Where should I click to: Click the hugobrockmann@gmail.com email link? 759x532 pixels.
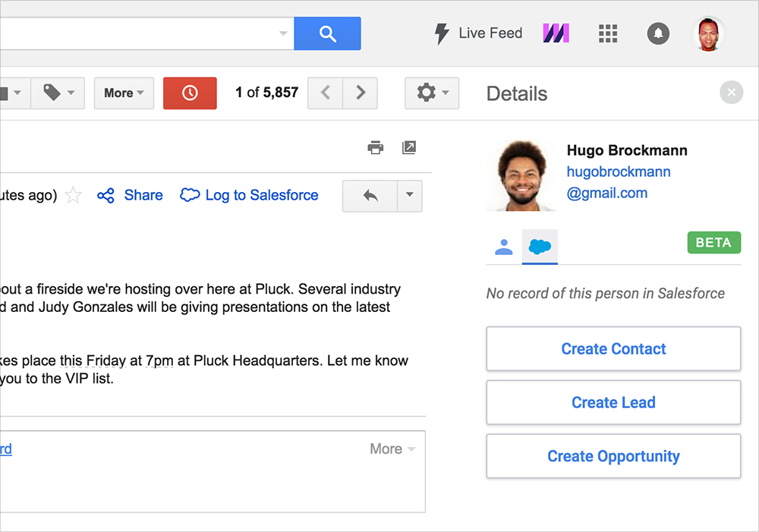pyautogui.click(x=618, y=182)
